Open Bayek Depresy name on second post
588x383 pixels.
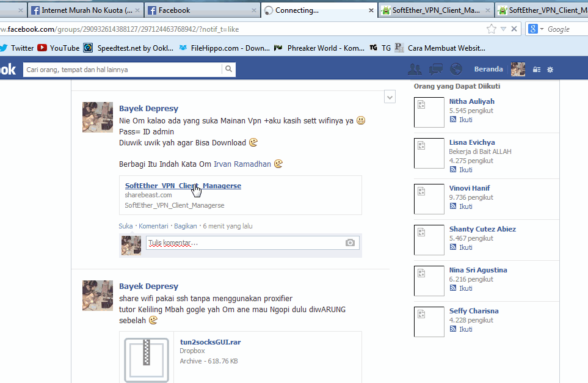tap(148, 286)
